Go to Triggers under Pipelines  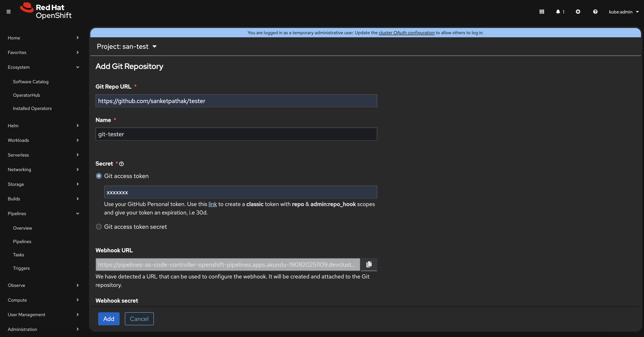pos(21,268)
